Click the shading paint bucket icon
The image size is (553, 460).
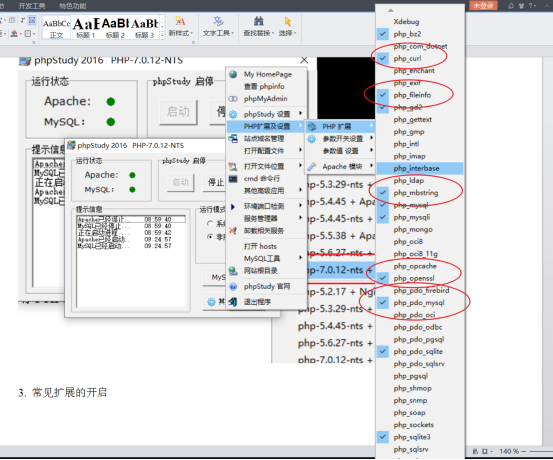[14, 34]
